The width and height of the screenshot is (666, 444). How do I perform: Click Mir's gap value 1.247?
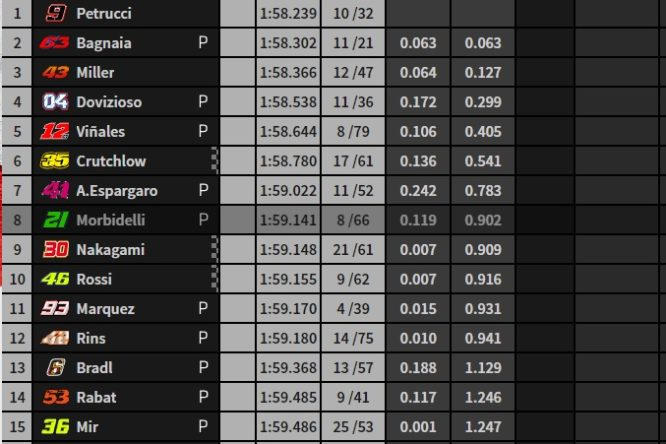pyautogui.click(x=483, y=427)
